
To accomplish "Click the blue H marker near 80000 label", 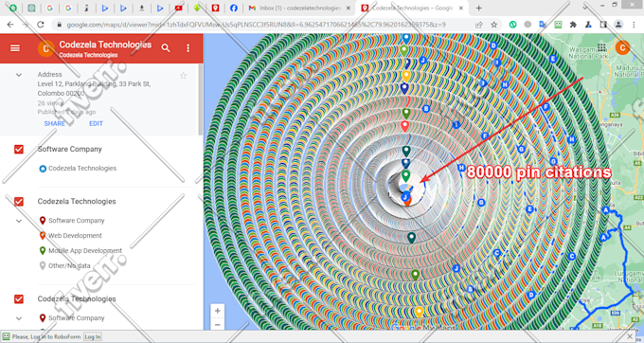I will (461, 168).
